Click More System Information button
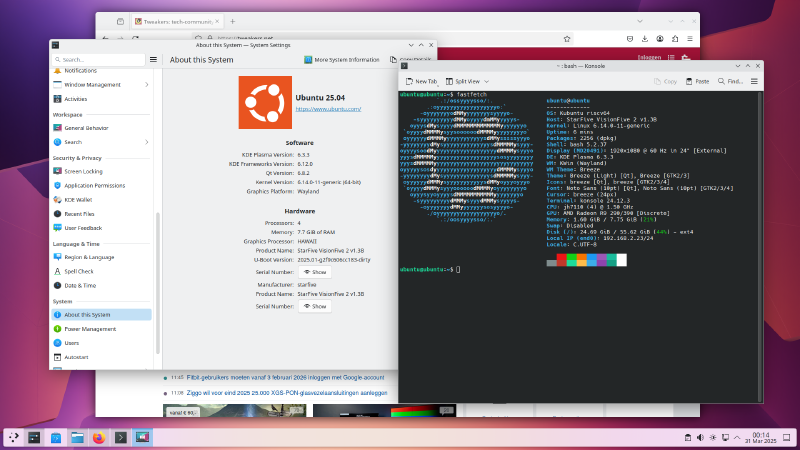Screen dimensions: 800x450 click(342, 60)
